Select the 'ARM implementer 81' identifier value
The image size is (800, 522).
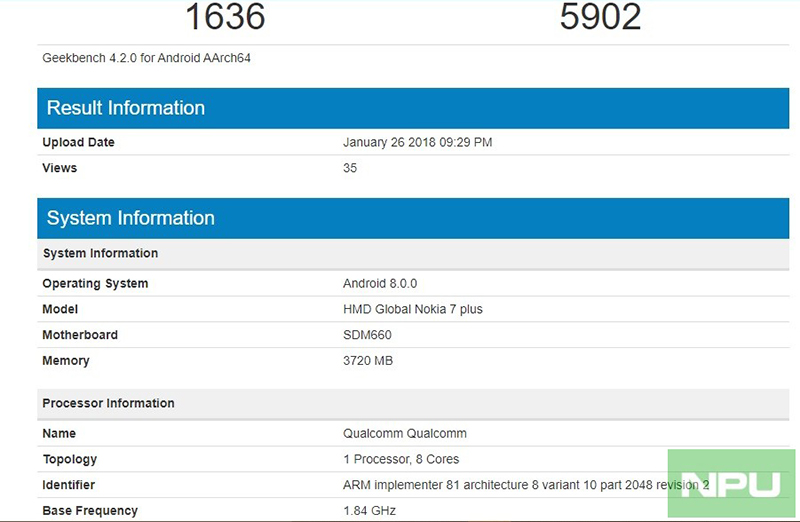click(526, 485)
